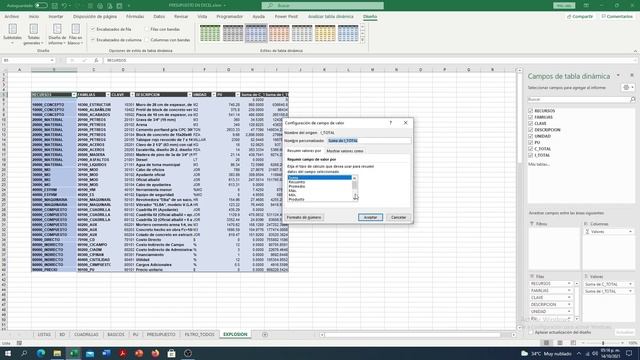Click the Formato de número button
The height and width of the screenshot is (360, 640).
click(x=304, y=218)
